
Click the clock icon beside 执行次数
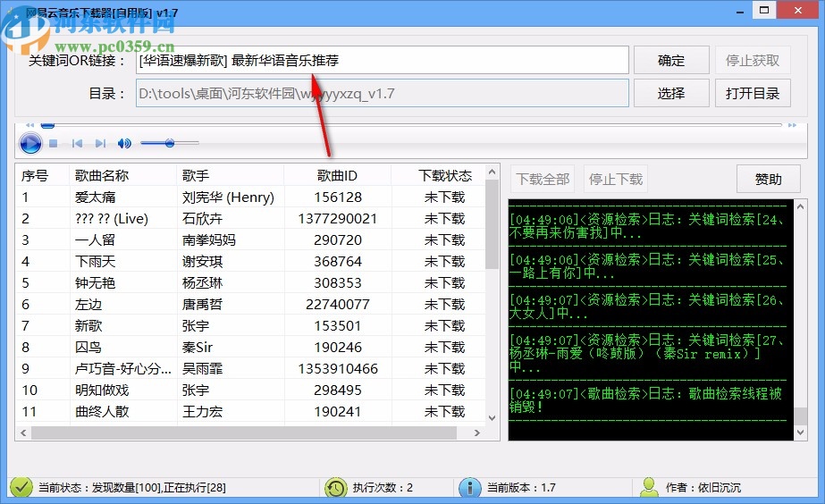(336, 488)
